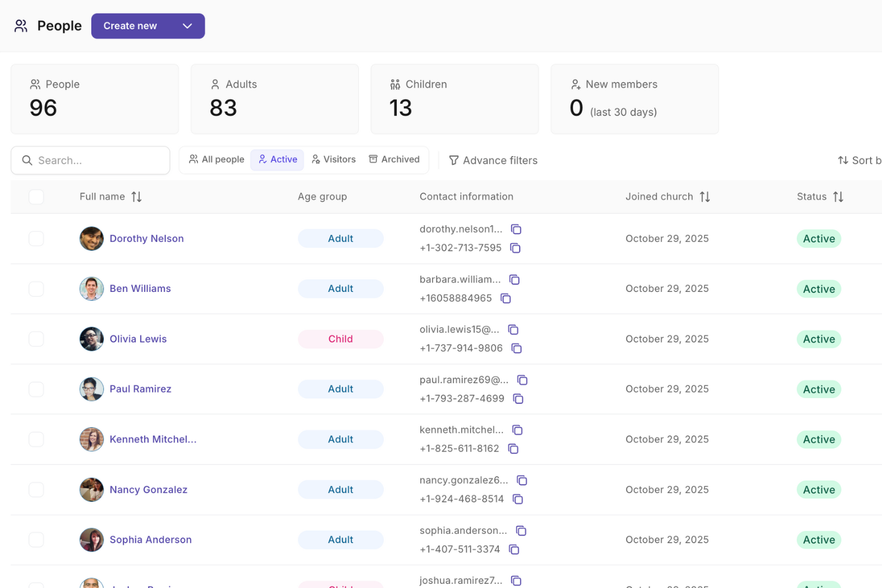The image size is (882, 588).
Task: Click the New members person-add icon
Action: pyautogui.click(x=576, y=84)
